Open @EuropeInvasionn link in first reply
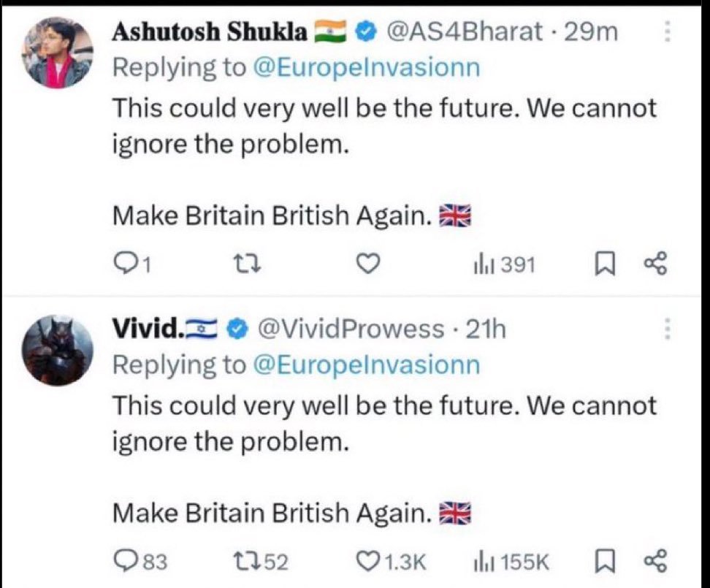Viewport: 710px width, 588px height. pos(366,68)
